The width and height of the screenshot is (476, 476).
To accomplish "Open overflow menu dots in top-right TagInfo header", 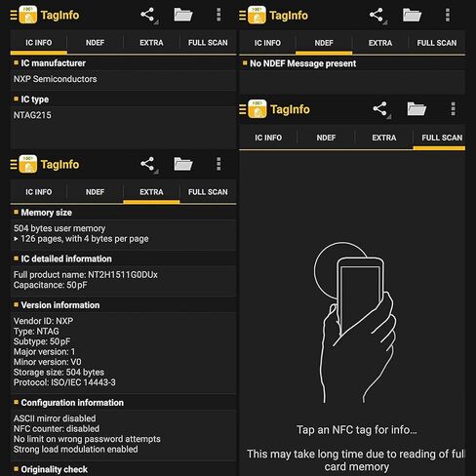I will (448, 16).
